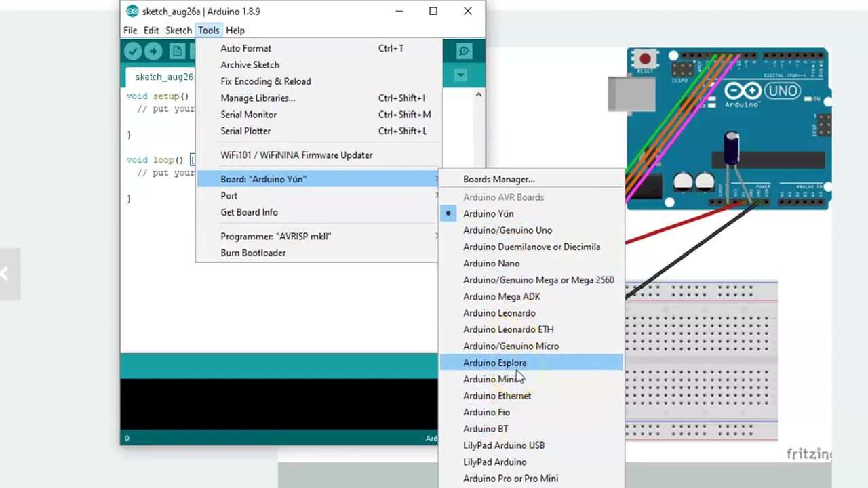Choose Arduino Nano board
The height and width of the screenshot is (488, 868).
click(x=531, y=264)
